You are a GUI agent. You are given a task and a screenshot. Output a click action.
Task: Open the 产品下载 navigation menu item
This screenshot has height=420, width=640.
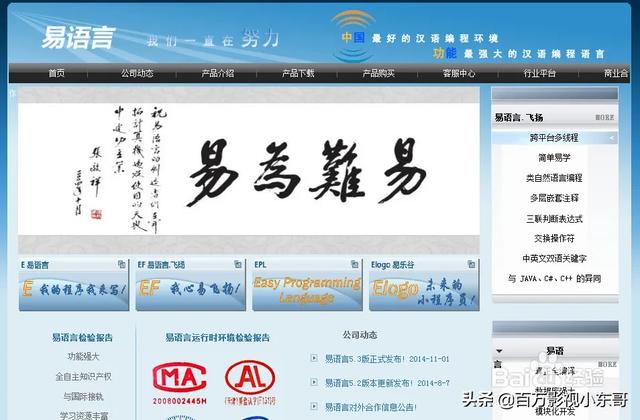298,73
